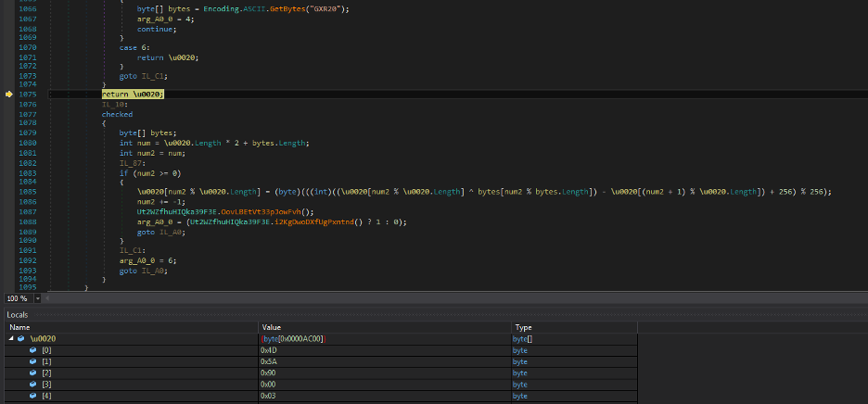Open the 100 % zoom dropdown
Screen dimensions: 868x404
17,298
